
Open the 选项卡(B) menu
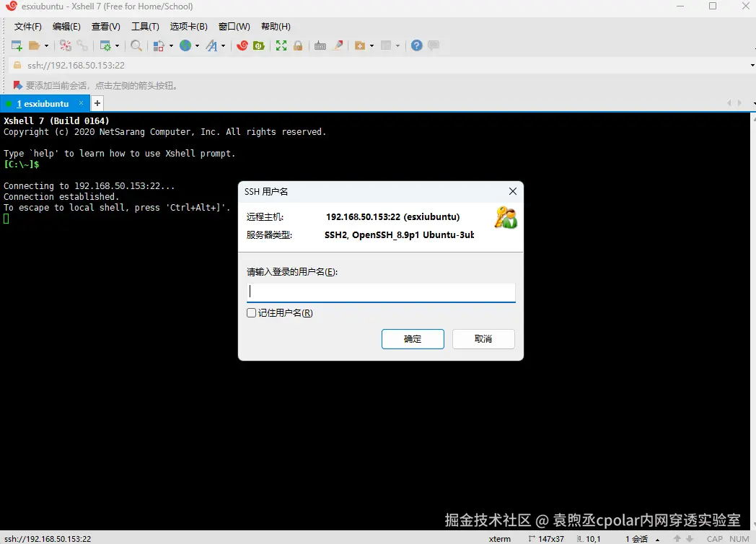188,27
